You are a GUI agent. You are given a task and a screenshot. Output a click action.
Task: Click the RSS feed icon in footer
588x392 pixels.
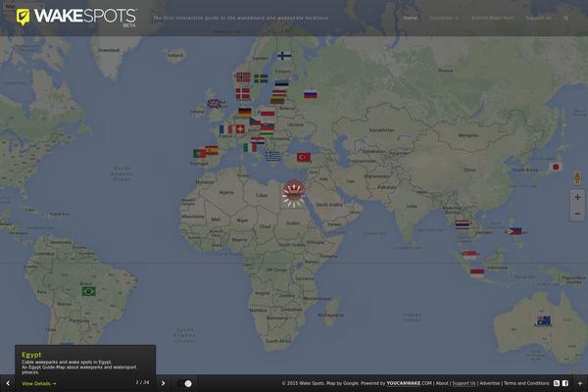[x=557, y=383]
